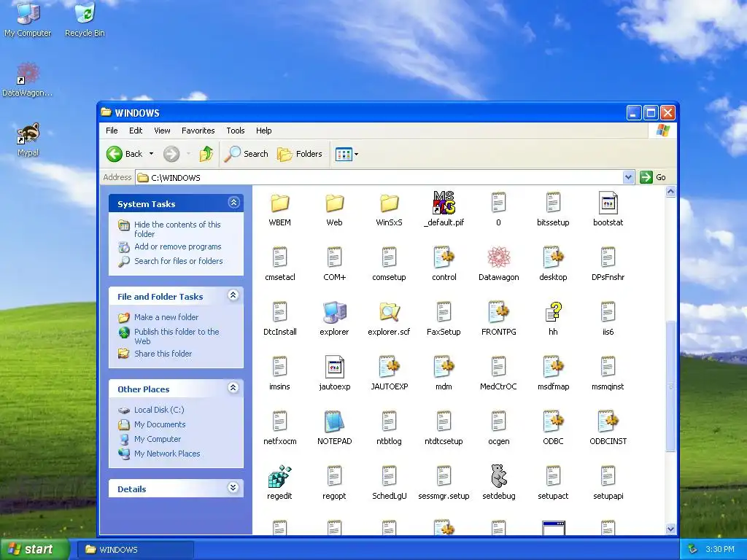This screenshot has width=747, height=560.
Task: Select the ODBC file icon
Action: tap(553, 422)
